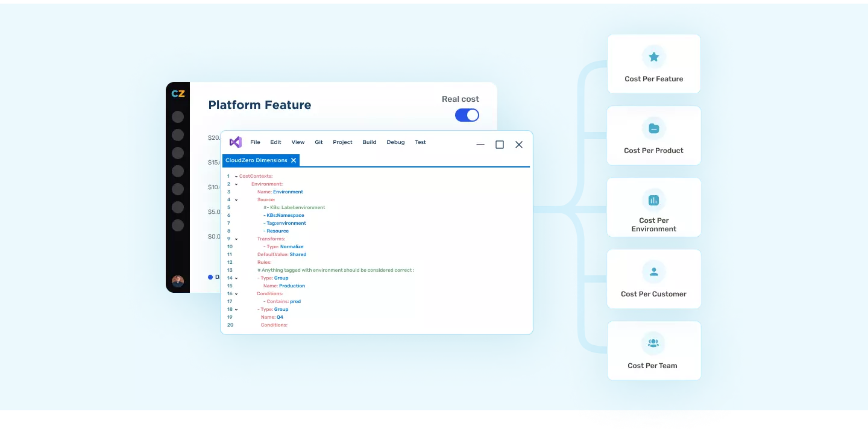
Task: Collapse the Source node on line 4
Action: click(x=236, y=199)
